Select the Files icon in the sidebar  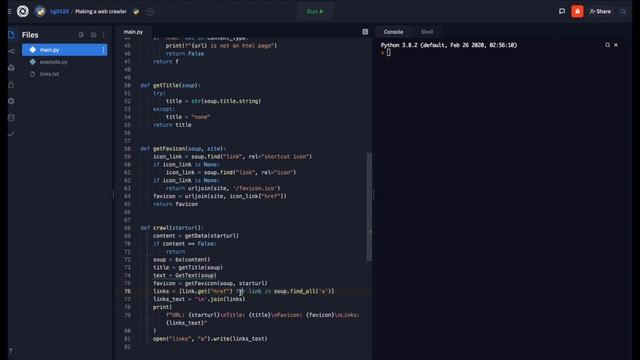click(11, 35)
